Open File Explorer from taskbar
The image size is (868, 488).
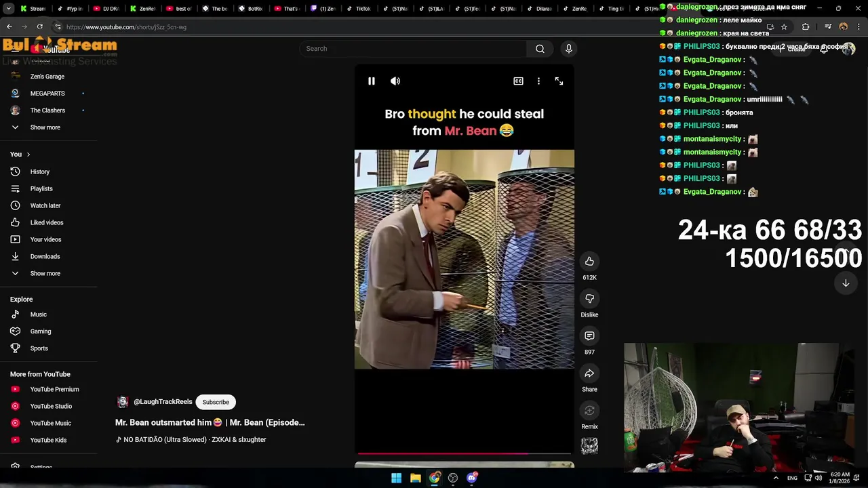click(x=416, y=478)
